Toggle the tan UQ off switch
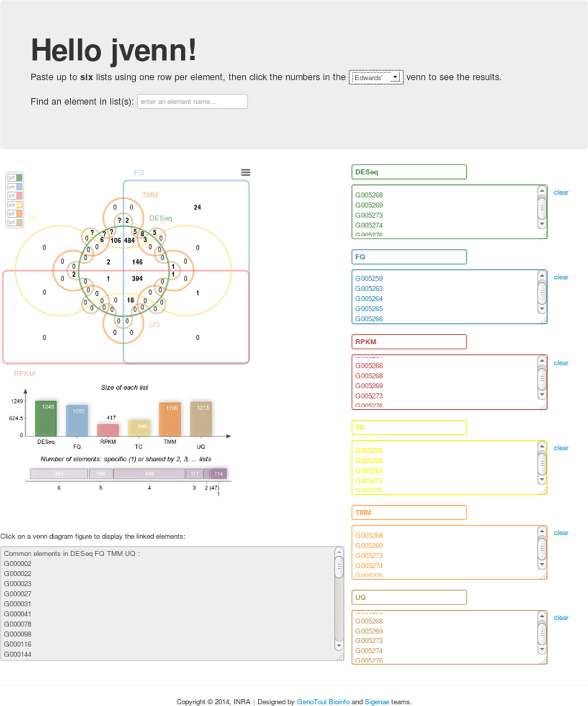This screenshot has height=706, width=588. click(15, 222)
